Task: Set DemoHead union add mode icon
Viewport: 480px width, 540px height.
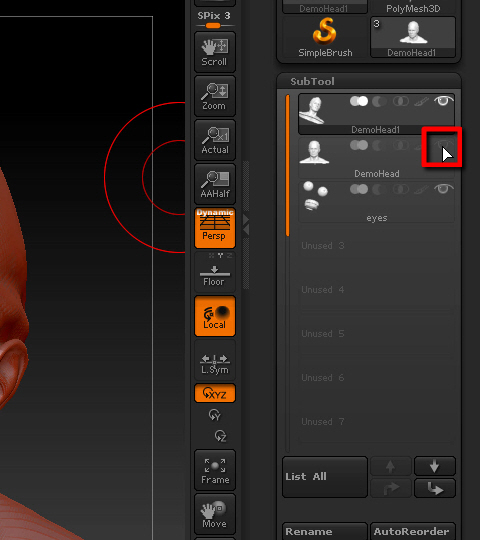Action: click(x=359, y=145)
